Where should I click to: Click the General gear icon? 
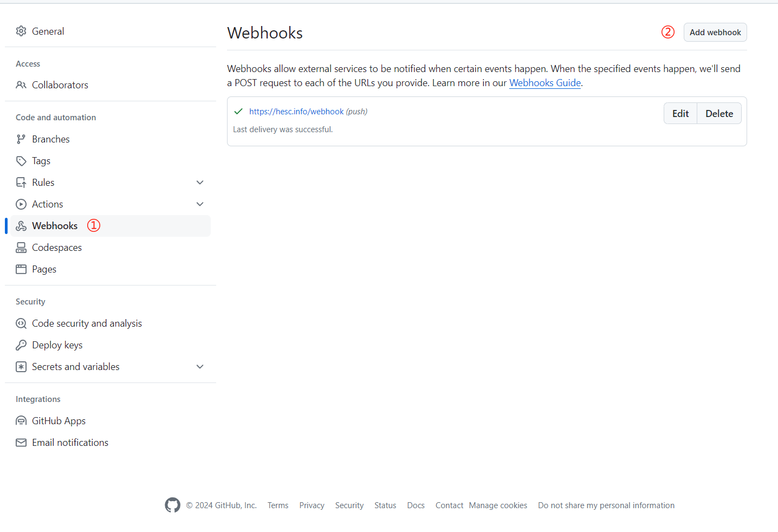pyautogui.click(x=21, y=31)
